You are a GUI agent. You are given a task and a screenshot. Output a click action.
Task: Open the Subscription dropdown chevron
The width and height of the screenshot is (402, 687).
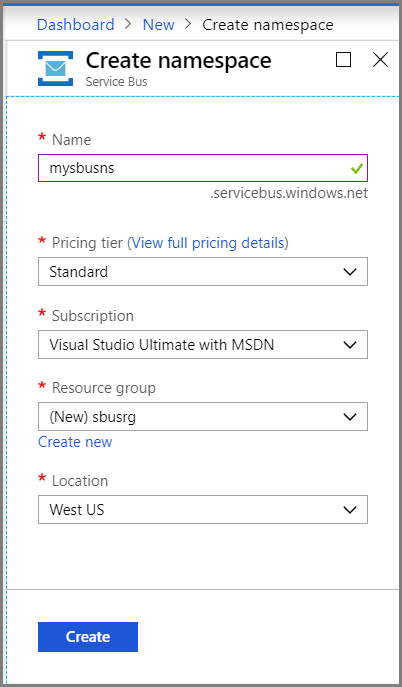[350, 345]
